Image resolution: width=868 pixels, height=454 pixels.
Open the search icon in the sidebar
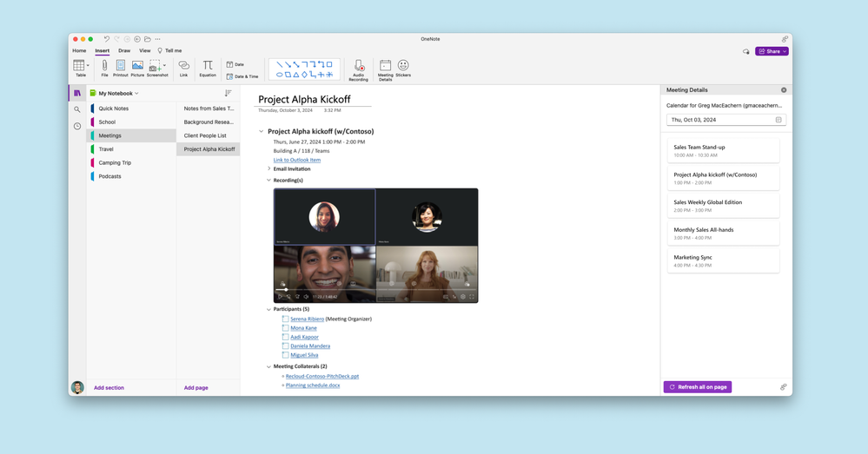(77, 109)
